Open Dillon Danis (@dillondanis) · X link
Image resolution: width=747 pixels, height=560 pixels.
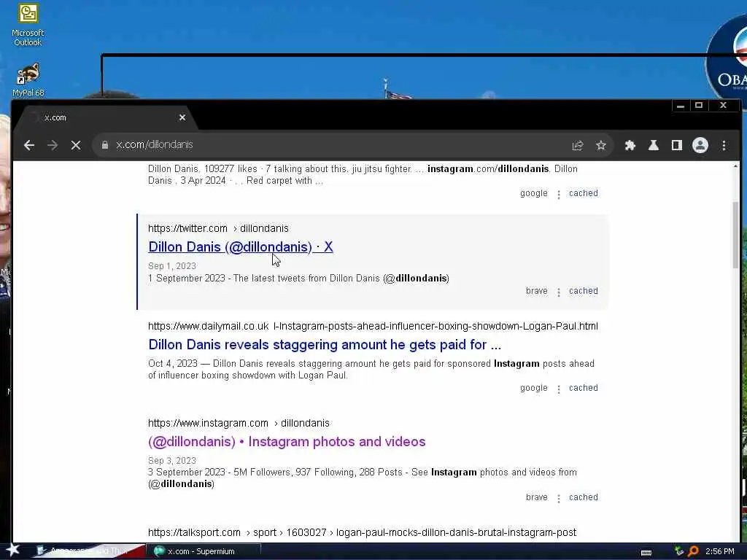(x=241, y=246)
